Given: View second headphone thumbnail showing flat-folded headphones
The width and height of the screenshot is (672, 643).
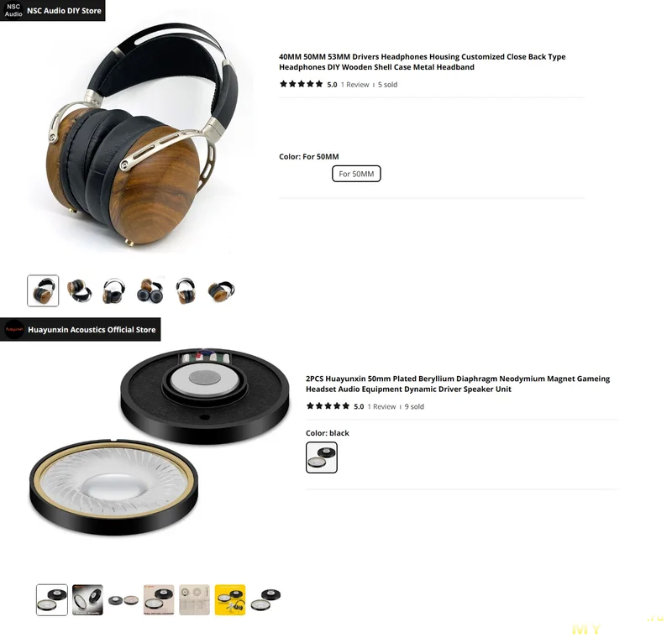Looking at the screenshot, I should (x=79, y=291).
